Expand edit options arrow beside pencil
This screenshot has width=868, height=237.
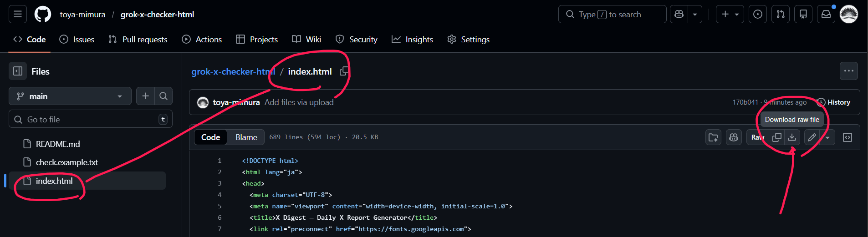827,137
